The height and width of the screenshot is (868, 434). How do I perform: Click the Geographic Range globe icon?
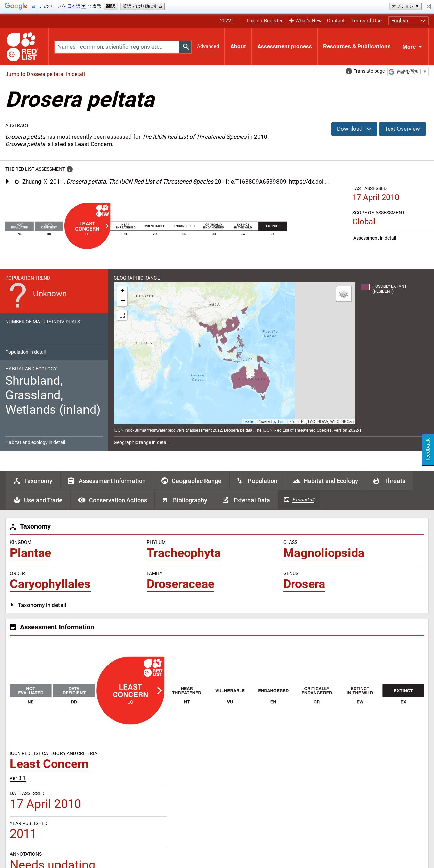165,481
